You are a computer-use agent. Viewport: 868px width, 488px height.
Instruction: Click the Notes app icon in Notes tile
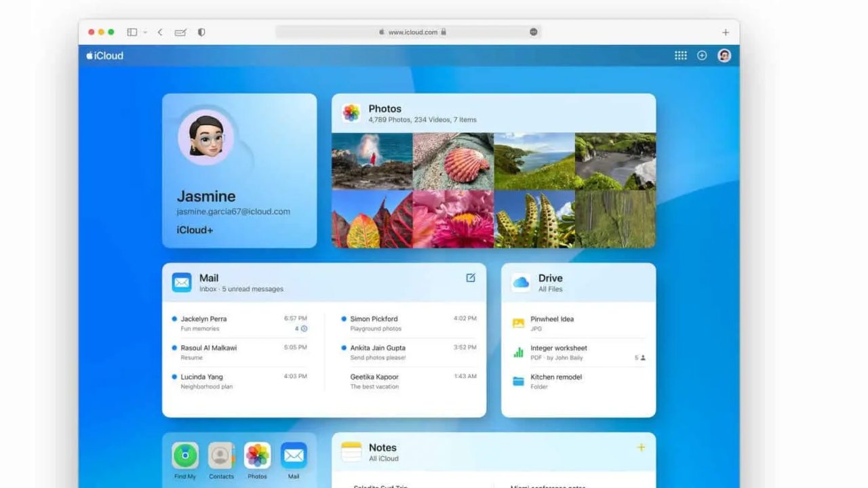351,451
